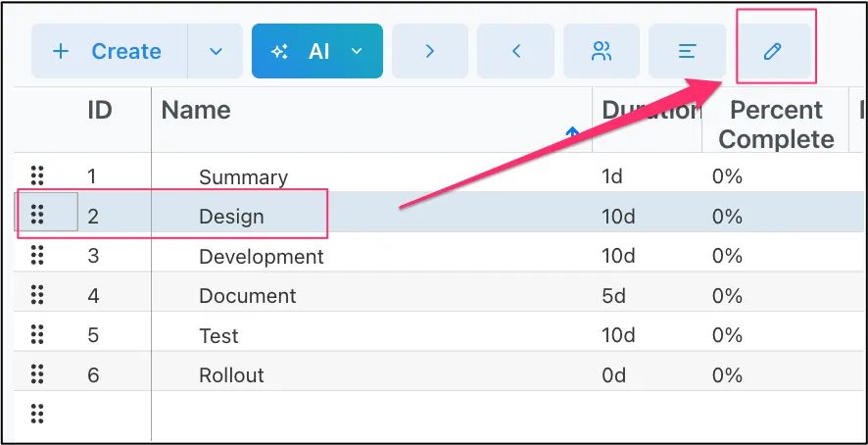Click ID cell 6
Screen dimensions: 868x445
93,375
